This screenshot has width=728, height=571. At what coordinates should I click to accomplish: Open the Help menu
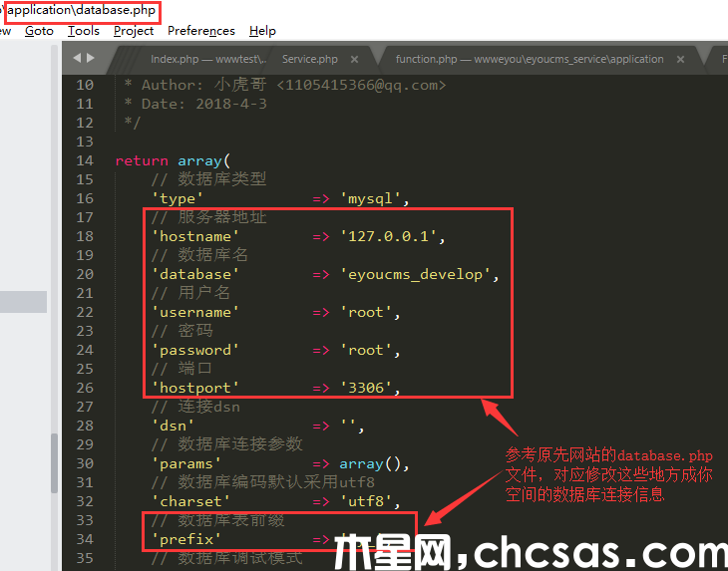pos(262,31)
